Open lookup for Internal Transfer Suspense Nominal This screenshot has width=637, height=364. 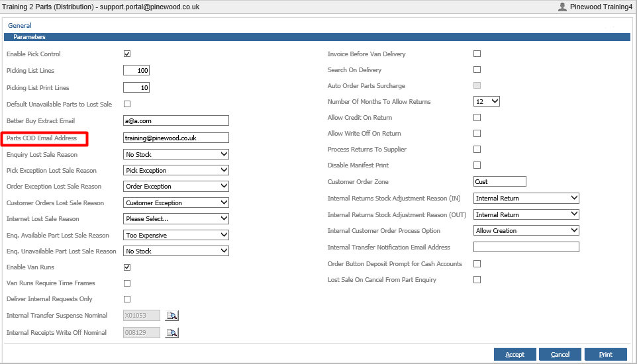(172, 316)
